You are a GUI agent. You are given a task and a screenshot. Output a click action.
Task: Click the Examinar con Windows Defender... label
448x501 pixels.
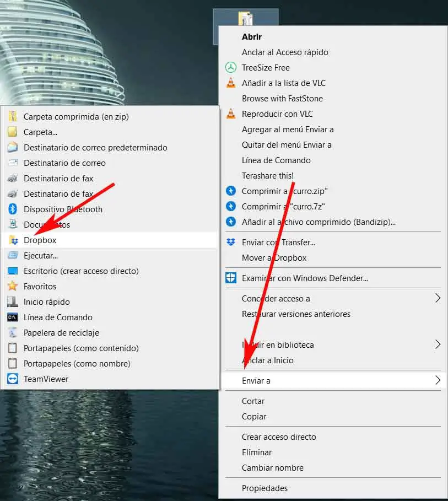click(x=305, y=278)
